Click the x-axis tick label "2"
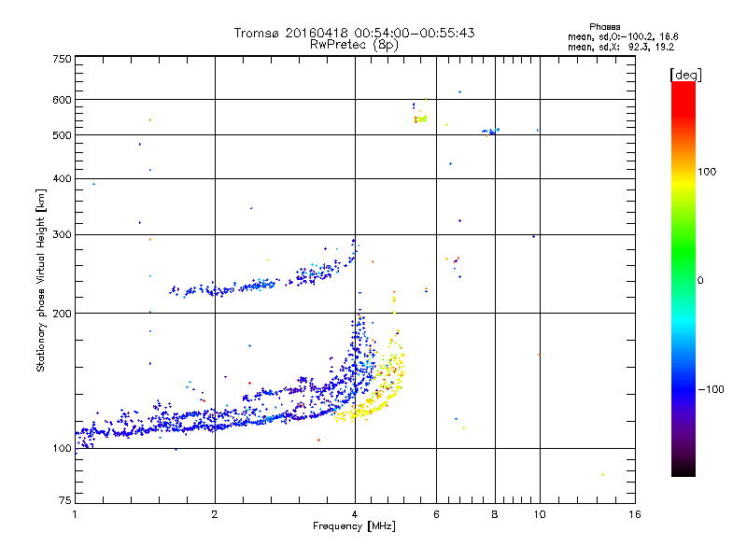Viewport: 747px width, 560px height. (x=215, y=514)
